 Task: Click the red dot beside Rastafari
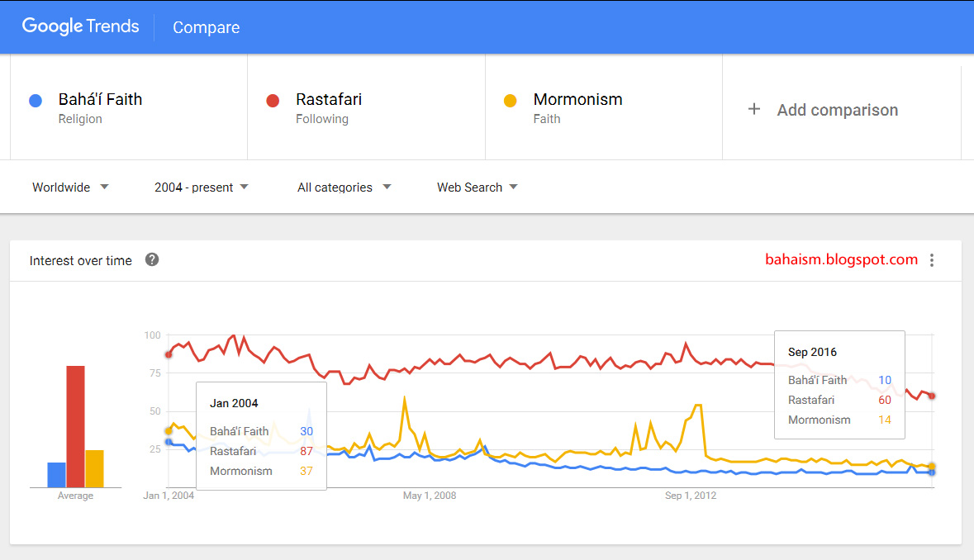pos(273,101)
